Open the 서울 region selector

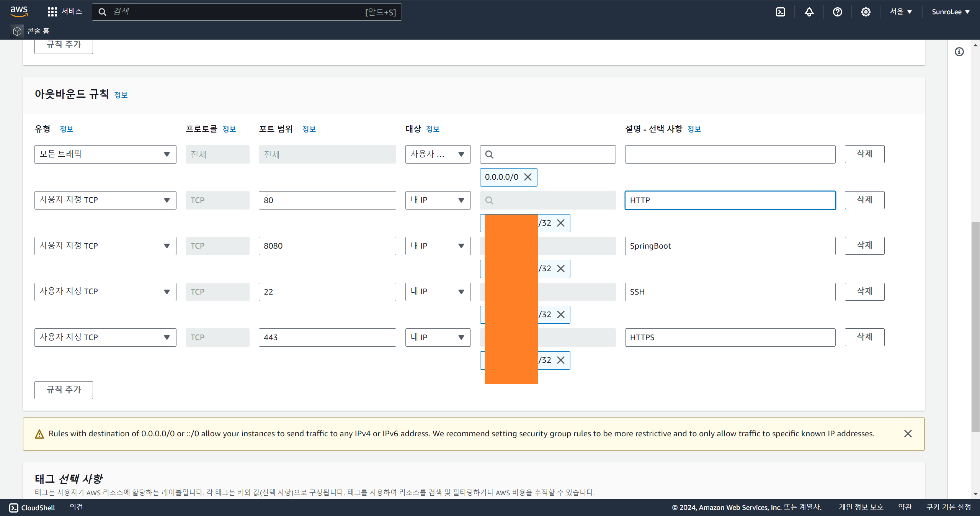point(901,12)
